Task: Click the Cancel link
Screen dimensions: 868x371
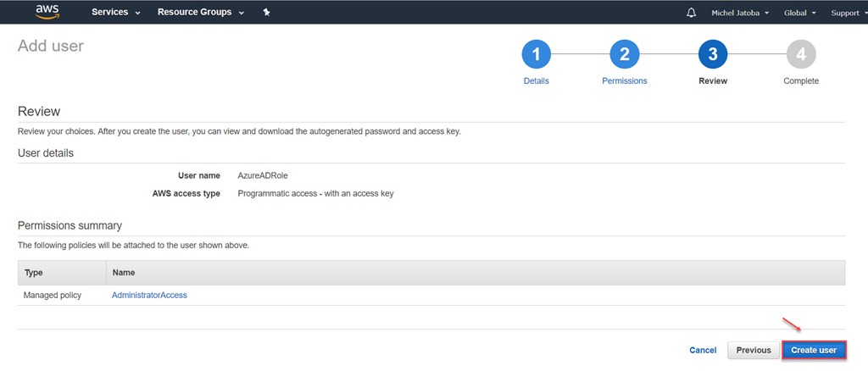Action: (703, 350)
